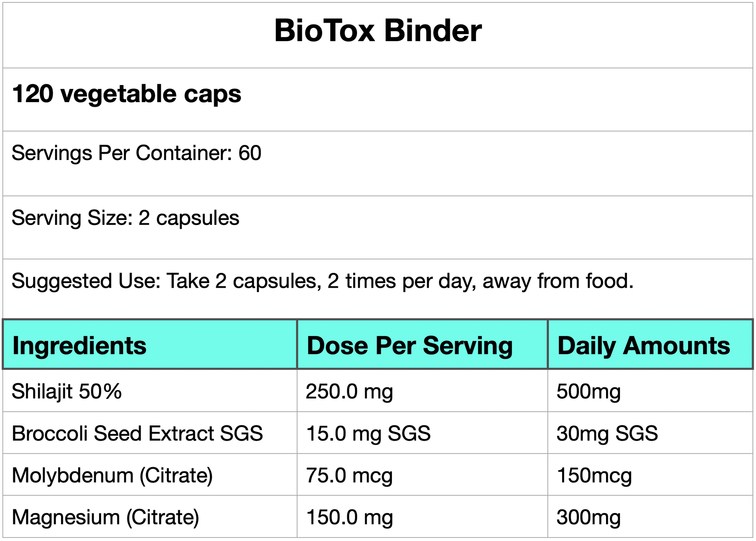Select the 250.0 mg dose cell
This screenshot has width=756, height=541.
click(349, 391)
